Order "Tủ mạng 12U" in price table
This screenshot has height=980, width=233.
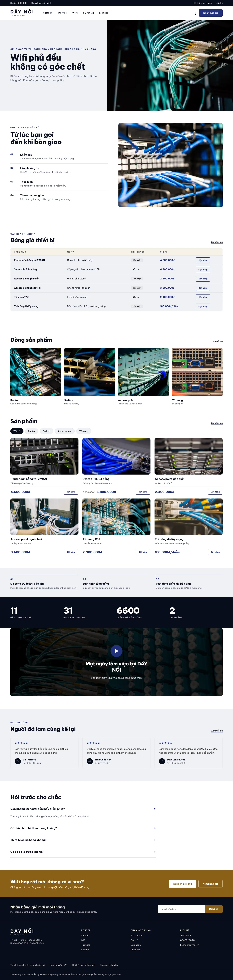[203, 297]
